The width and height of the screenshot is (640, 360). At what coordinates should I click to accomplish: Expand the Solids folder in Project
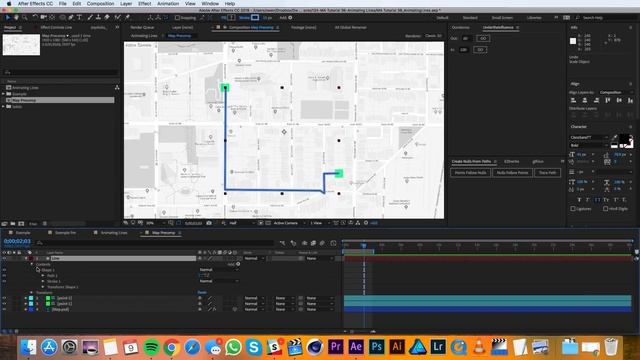(x=4, y=107)
